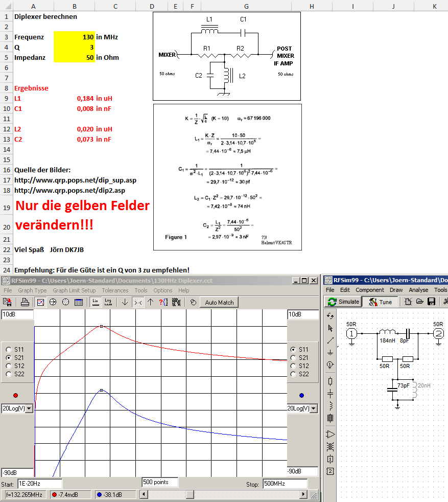This screenshot has height=502, width=448.
Task: Click the right arrow of marker scrollbar
Action: [303, 495]
